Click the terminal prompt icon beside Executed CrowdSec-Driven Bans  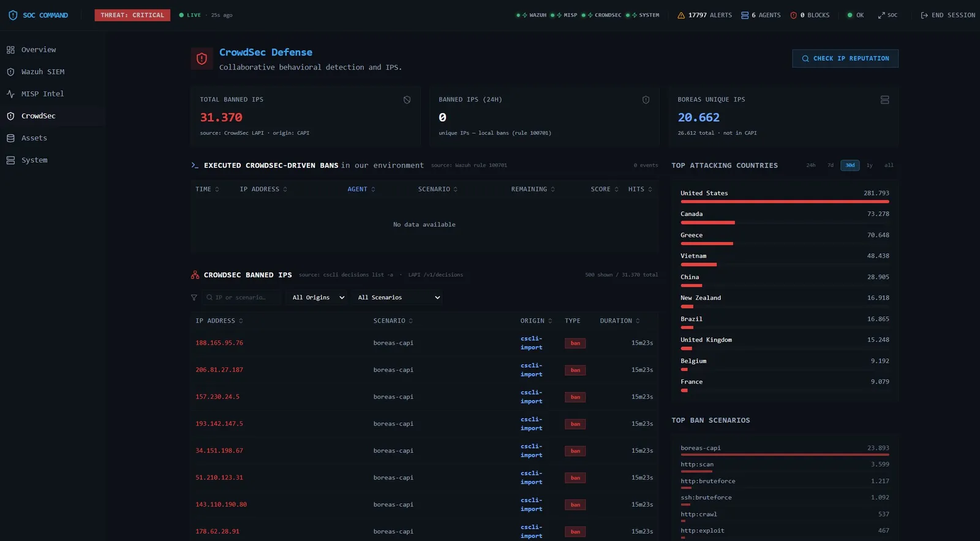click(195, 165)
